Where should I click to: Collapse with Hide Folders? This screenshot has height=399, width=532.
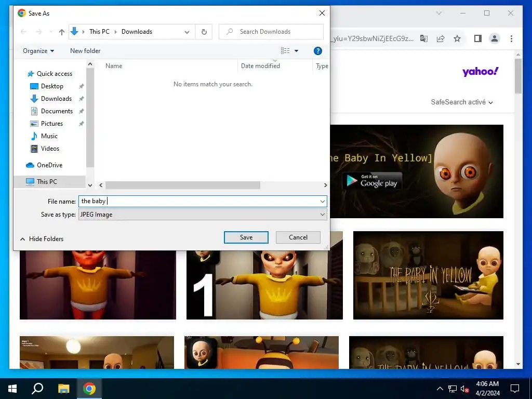[x=42, y=239]
